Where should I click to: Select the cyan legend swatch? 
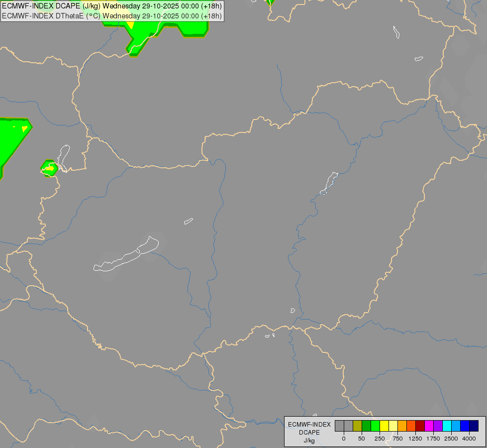(x=448, y=426)
